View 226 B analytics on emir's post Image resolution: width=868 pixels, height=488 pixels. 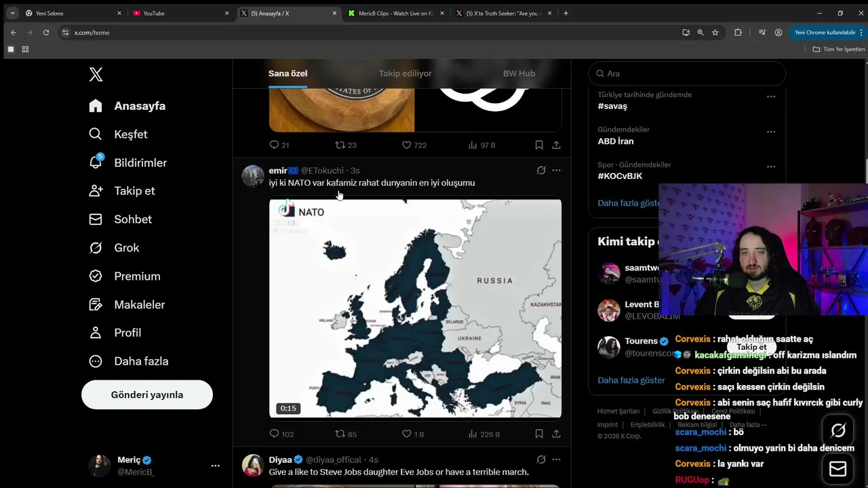(x=484, y=434)
